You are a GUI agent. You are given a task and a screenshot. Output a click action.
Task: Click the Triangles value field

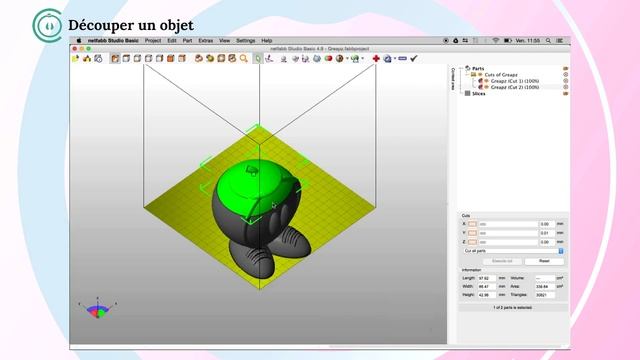(x=545, y=295)
